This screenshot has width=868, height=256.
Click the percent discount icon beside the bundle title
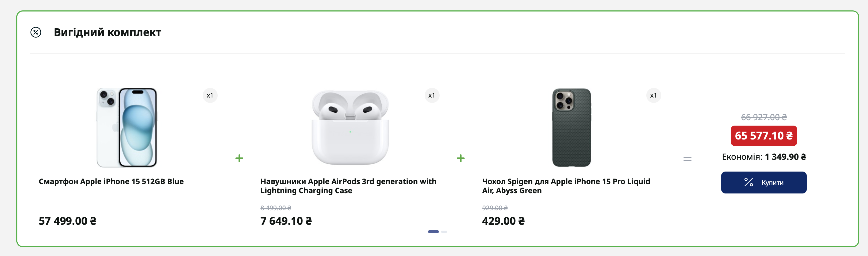pyautogui.click(x=36, y=32)
